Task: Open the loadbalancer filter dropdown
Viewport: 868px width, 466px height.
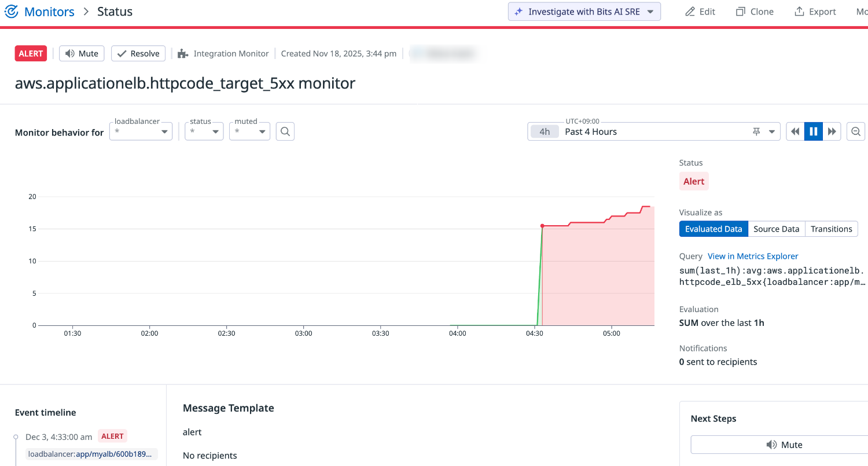Action: [141, 131]
